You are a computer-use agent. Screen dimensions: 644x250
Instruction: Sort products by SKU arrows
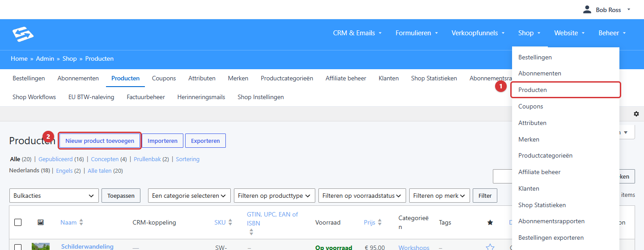230,222
